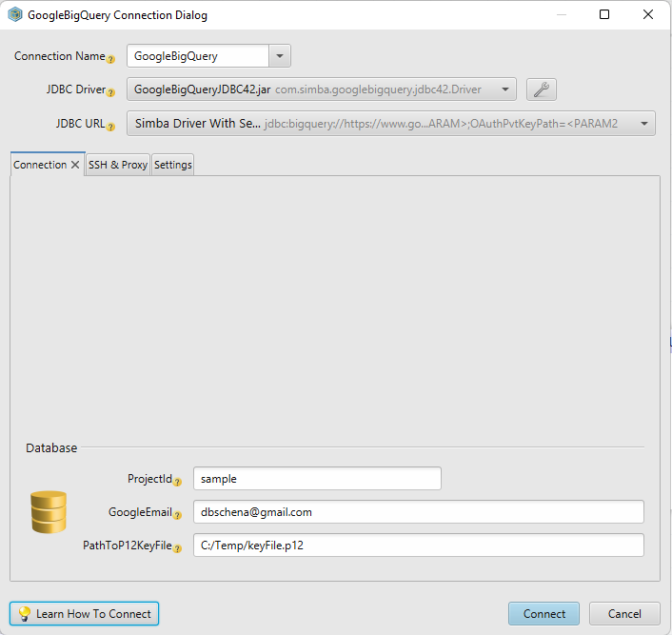
Task: Click the GoogleEmail input field
Action: pyautogui.click(x=418, y=512)
